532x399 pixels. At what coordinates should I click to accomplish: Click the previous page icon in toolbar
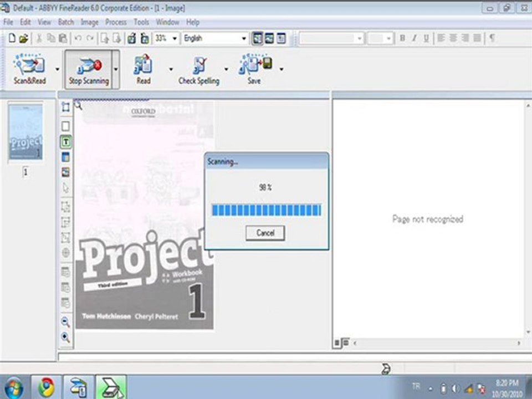[105, 38]
